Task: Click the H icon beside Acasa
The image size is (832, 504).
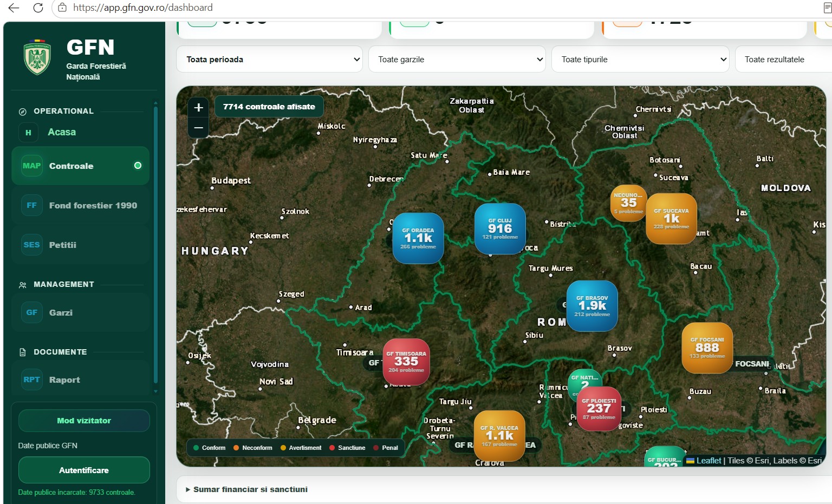Action: pos(28,133)
